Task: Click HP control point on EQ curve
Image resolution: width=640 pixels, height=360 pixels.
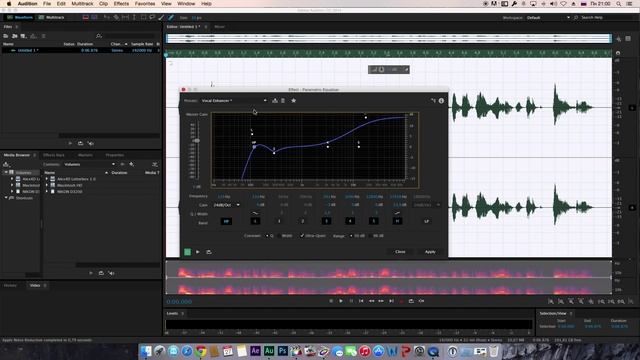Action: pyautogui.click(x=254, y=147)
